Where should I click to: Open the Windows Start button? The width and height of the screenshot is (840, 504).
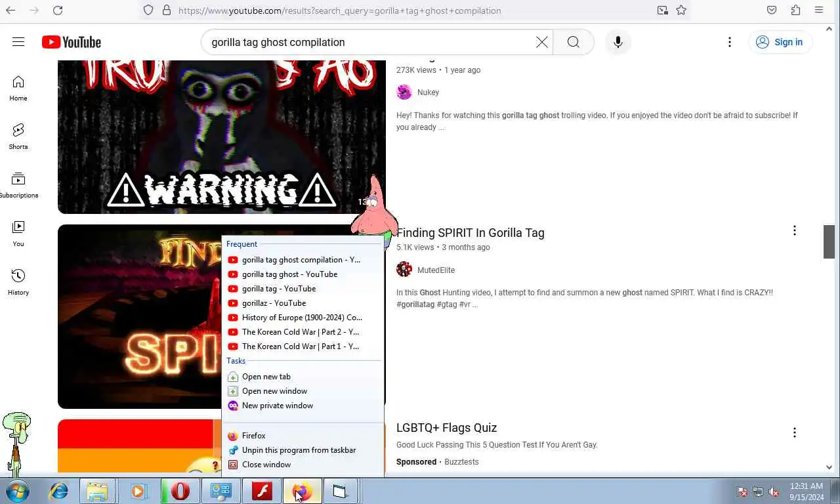point(18,491)
